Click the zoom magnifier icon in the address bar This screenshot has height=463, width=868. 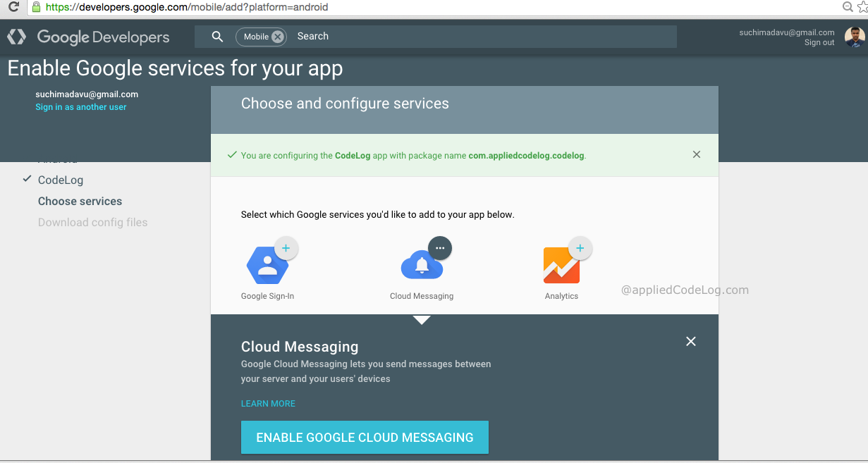point(848,7)
